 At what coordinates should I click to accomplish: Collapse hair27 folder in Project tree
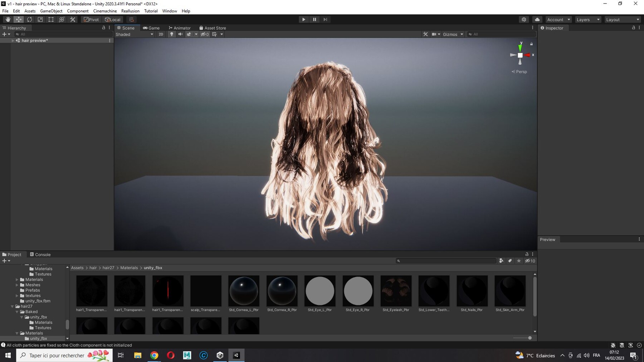12,306
